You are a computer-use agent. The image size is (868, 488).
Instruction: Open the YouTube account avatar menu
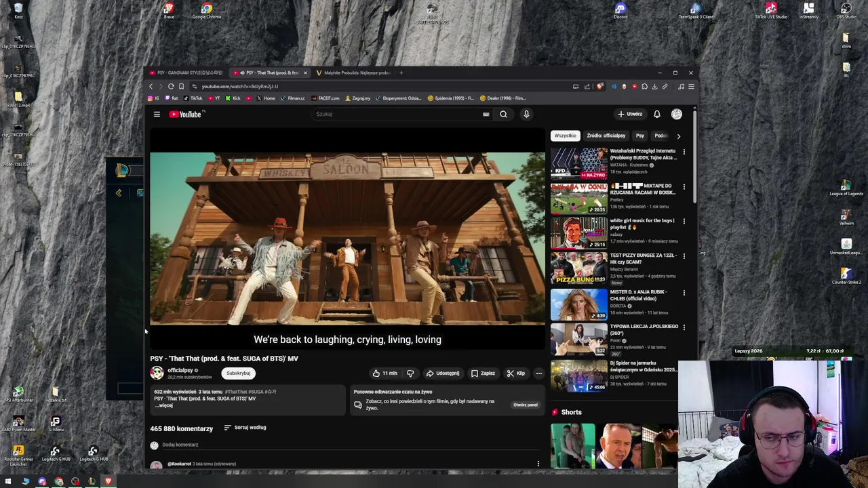[677, 114]
